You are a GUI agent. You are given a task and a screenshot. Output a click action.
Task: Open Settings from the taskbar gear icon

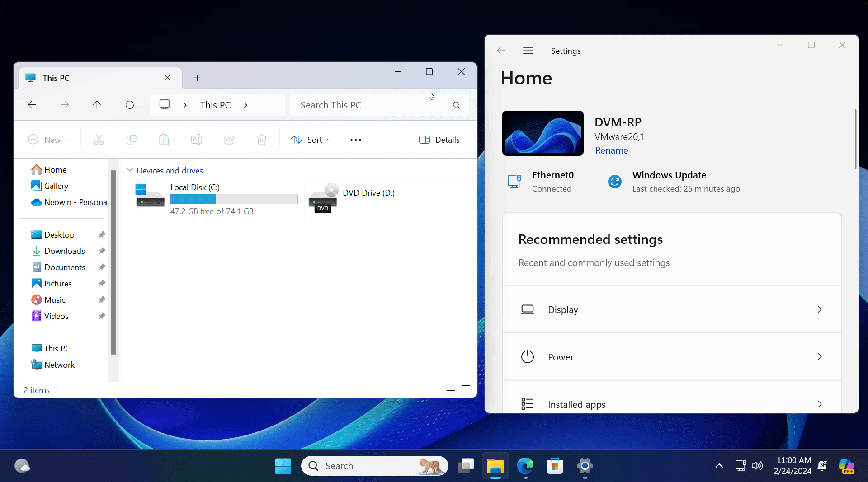585,466
